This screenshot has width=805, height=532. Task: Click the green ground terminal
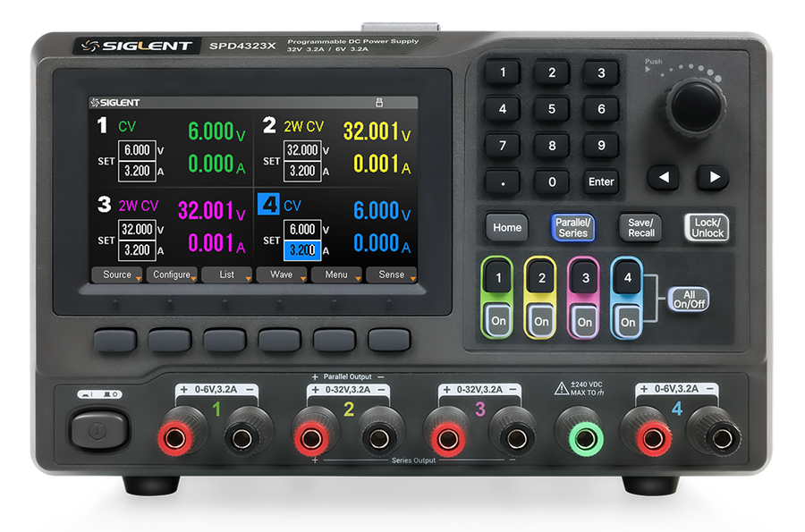click(x=586, y=439)
